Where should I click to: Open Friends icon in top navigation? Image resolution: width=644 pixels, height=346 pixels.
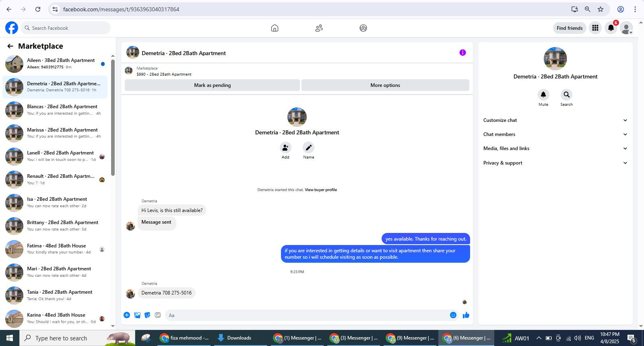[x=319, y=28]
